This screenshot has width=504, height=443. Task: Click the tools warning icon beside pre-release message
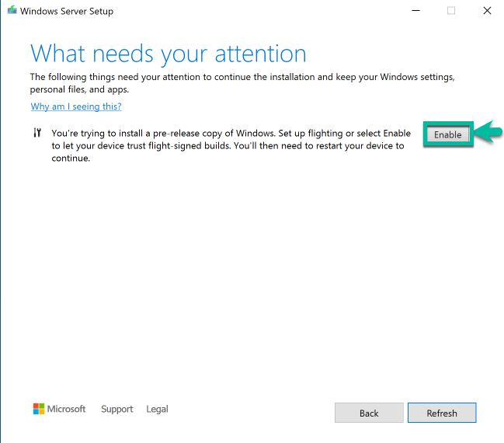(37, 133)
